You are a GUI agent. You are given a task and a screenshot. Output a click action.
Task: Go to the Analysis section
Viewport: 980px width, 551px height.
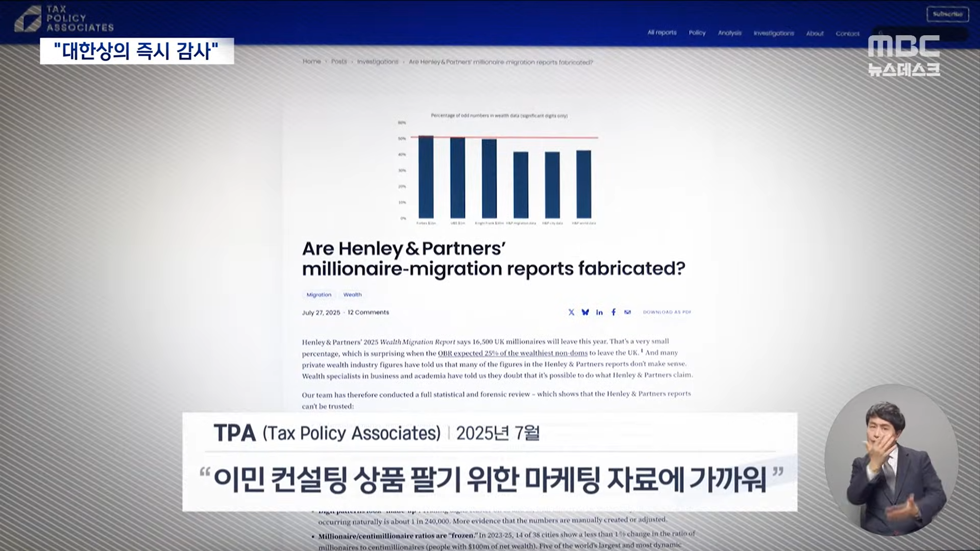(x=729, y=33)
